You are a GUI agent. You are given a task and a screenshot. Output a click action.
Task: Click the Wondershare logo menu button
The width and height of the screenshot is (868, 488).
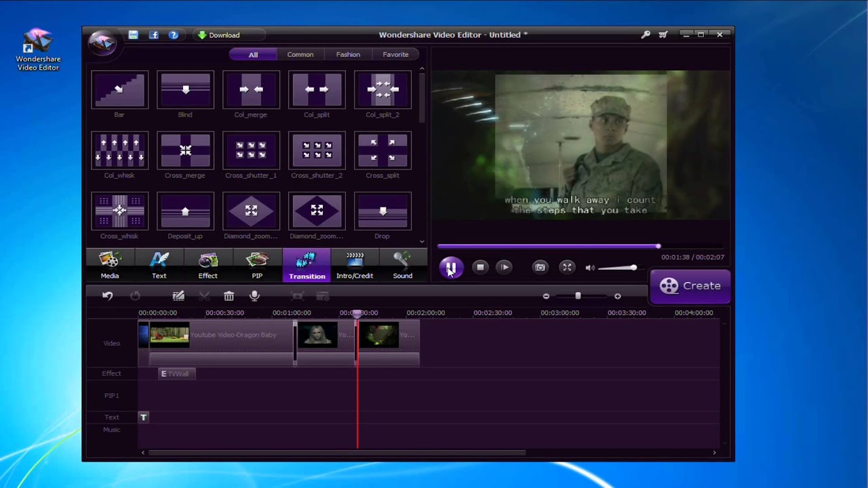(x=102, y=44)
